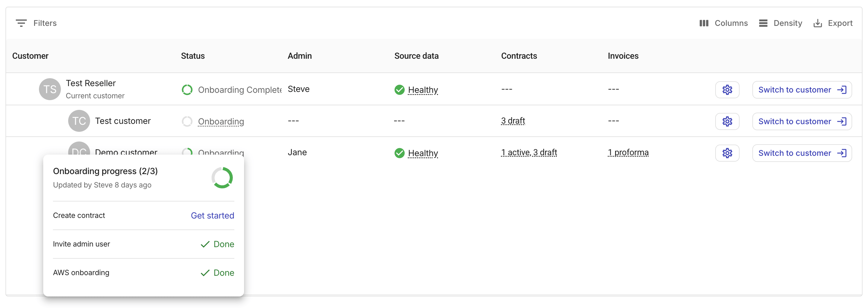Open the 3 draft contracts link
Screen dimensions: 868x308
(513, 121)
